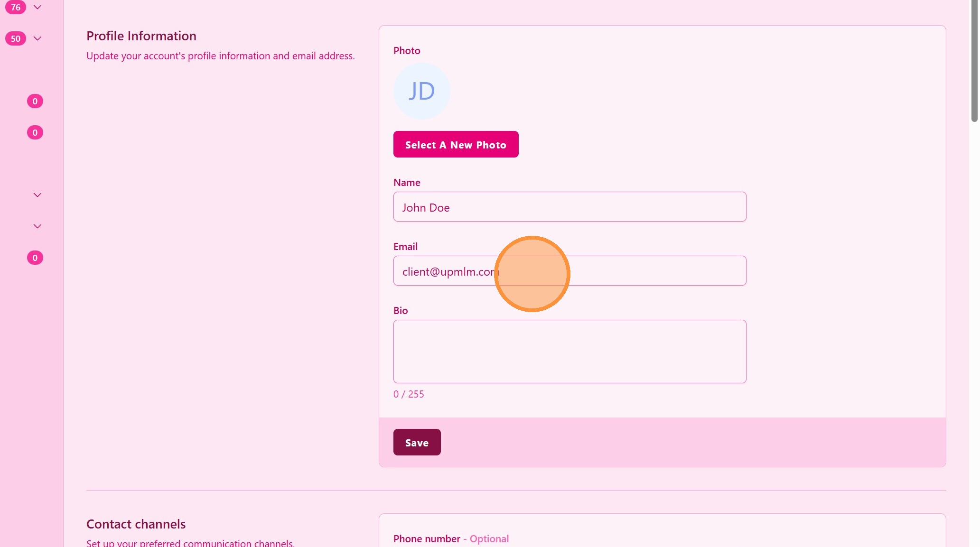
Task: Click the 50 count badge in sidebar
Action: click(x=16, y=38)
